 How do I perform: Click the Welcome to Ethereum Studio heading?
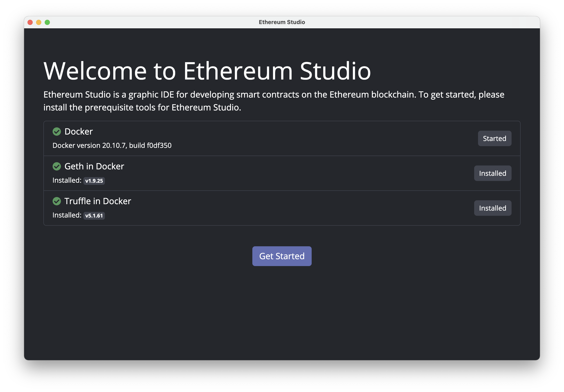pos(207,71)
